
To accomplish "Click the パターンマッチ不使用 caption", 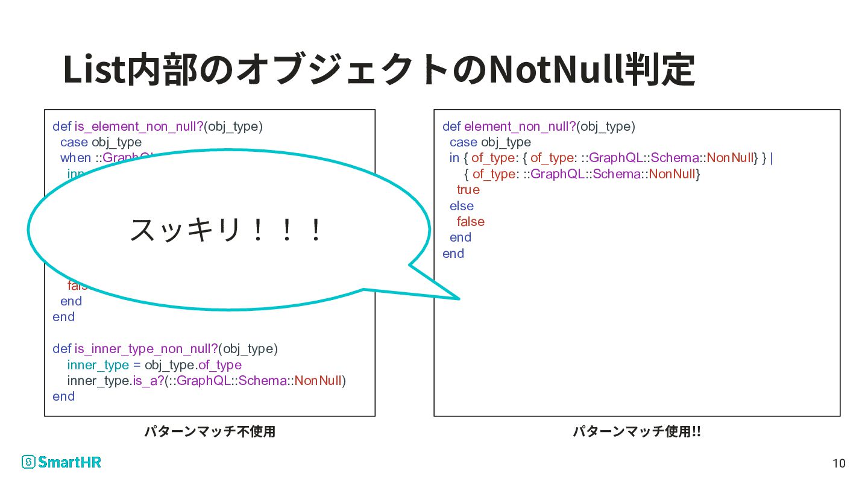I will point(210,431).
